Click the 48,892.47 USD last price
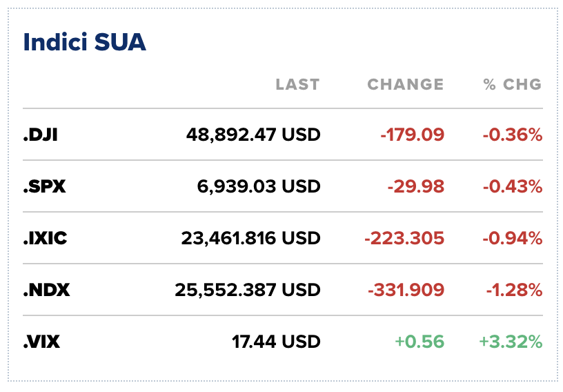 253,135
